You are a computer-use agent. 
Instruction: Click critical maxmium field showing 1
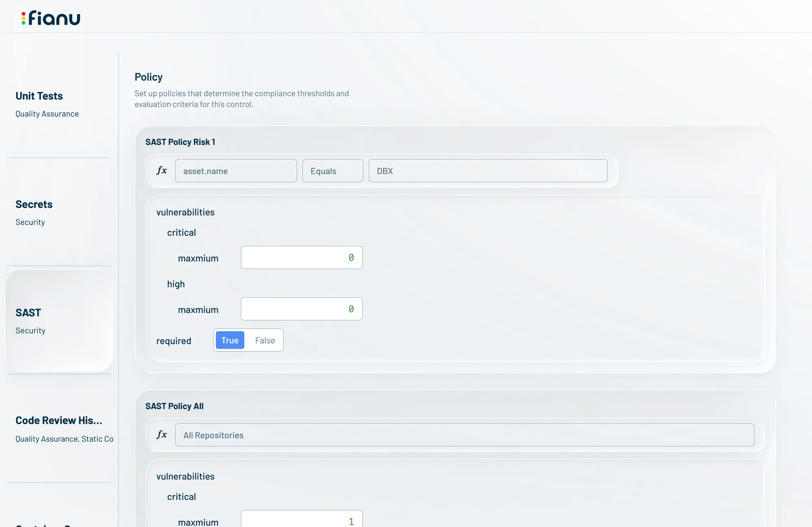pos(302,519)
